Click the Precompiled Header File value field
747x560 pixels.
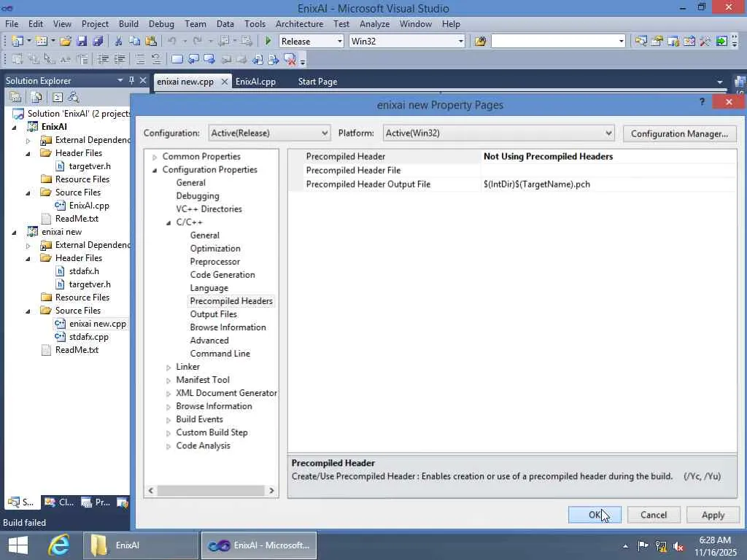(608, 171)
